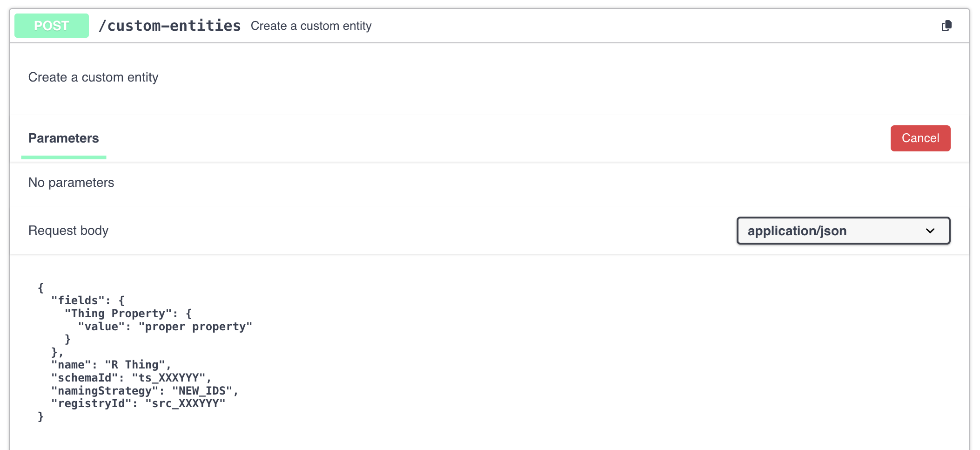980x450 pixels.
Task: Click the Request body label
Action: [x=68, y=231]
